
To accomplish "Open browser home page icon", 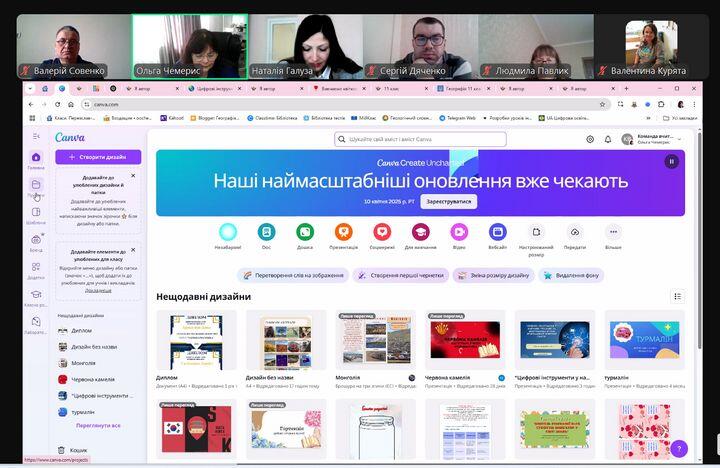I will [71, 104].
